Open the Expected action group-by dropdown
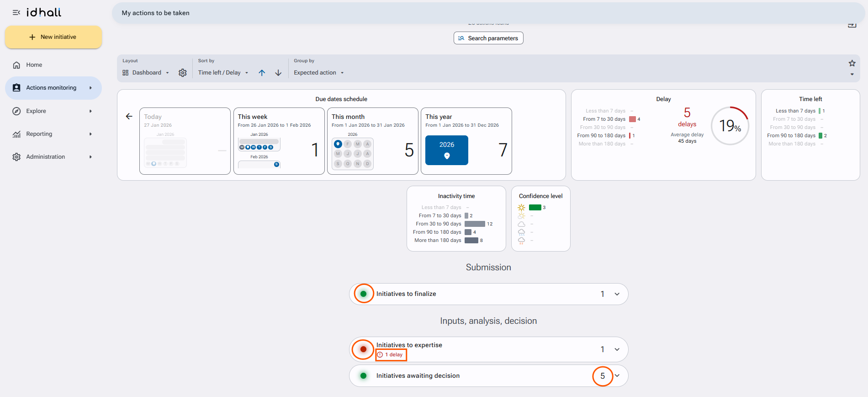The width and height of the screenshot is (868, 397). coord(319,73)
